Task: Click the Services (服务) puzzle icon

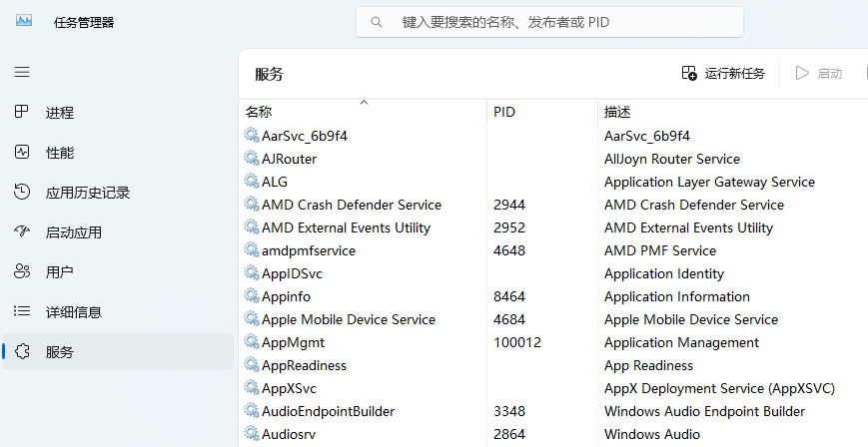Action: tap(22, 351)
